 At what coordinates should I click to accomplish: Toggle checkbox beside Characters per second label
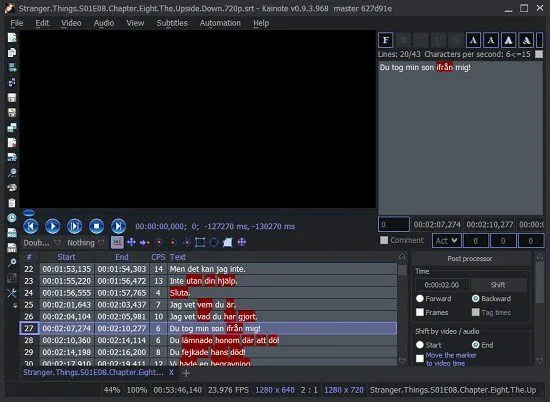(x=539, y=54)
